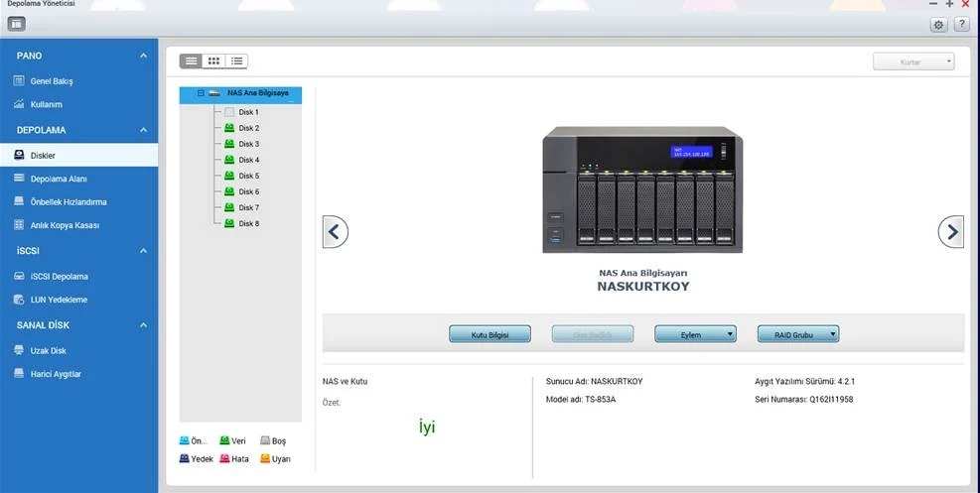
Task: Click the green Disk 2 icon
Action: click(229, 128)
